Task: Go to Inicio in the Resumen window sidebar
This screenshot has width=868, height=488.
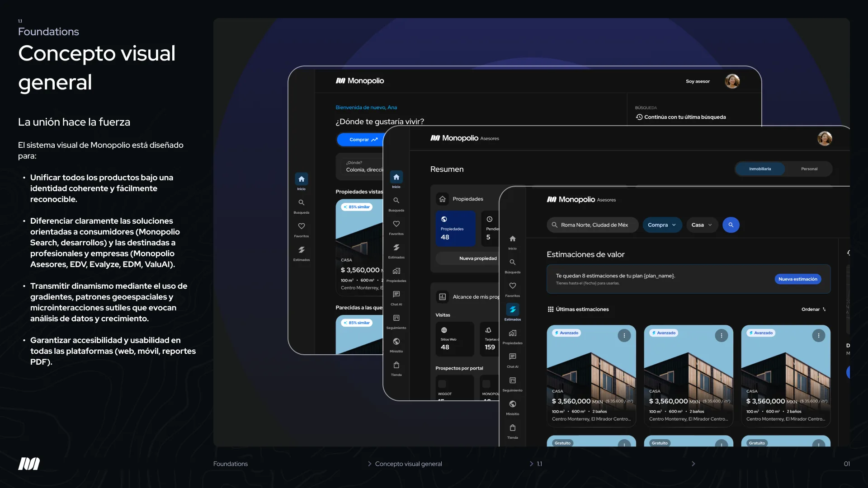Action: 396,180
